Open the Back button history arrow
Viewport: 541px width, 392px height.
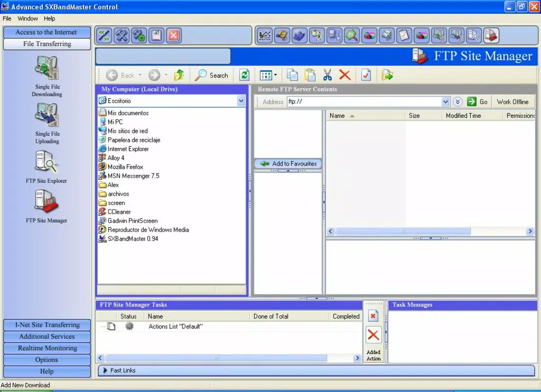140,75
